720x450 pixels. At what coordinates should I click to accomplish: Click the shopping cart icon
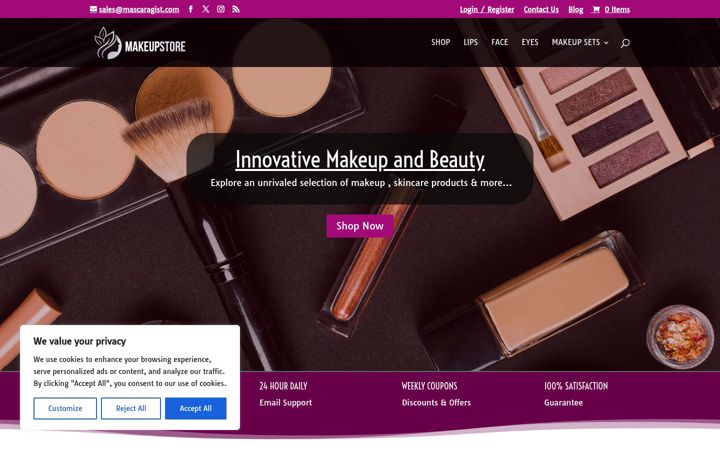pos(596,9)
